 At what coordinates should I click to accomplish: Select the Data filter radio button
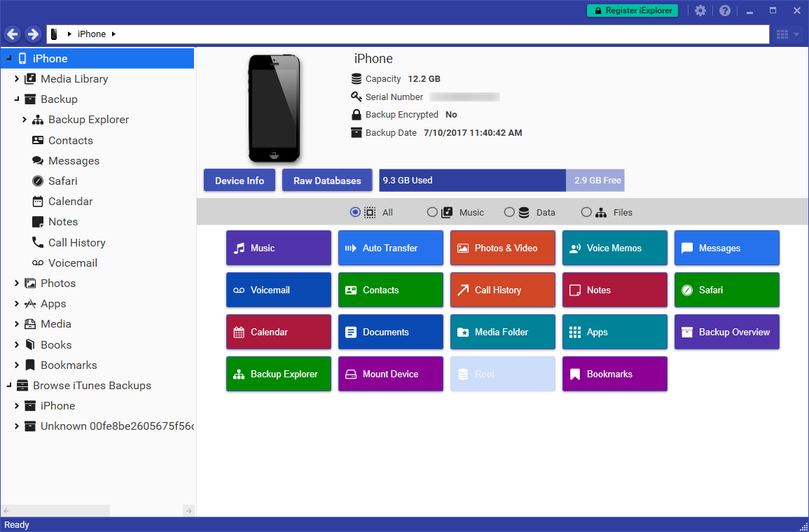tap(509, 212)
